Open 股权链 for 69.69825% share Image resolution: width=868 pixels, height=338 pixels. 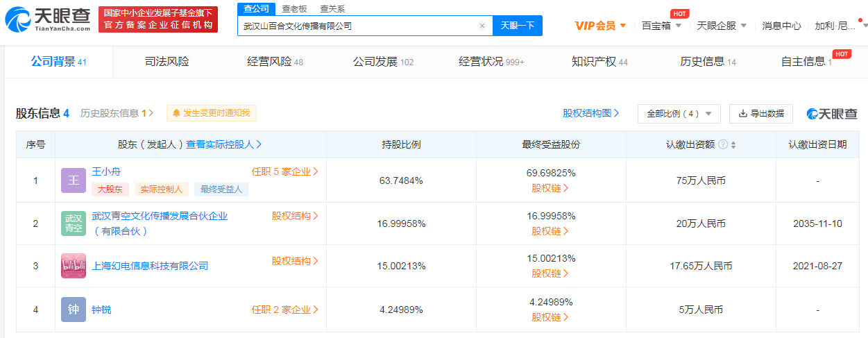coord(551,187)
